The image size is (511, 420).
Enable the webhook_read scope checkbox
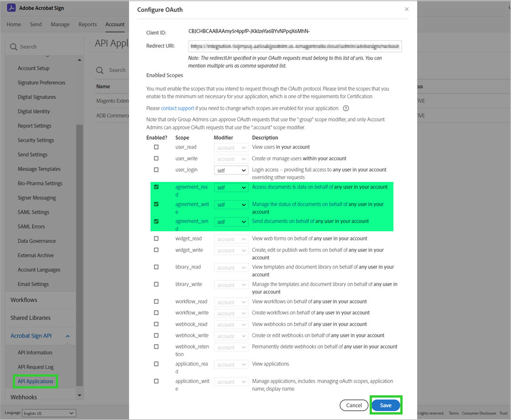click(x=156, y=324)
